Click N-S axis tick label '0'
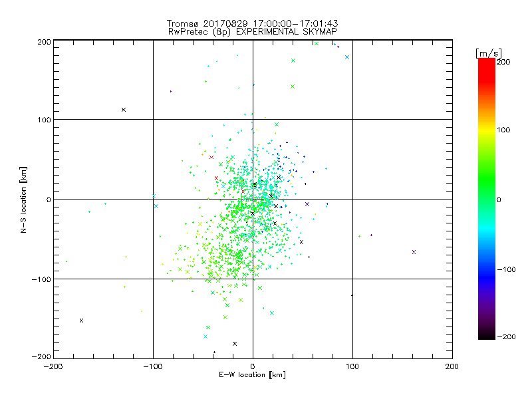This screenshot has height=399, width=532. tap(49, 200)
